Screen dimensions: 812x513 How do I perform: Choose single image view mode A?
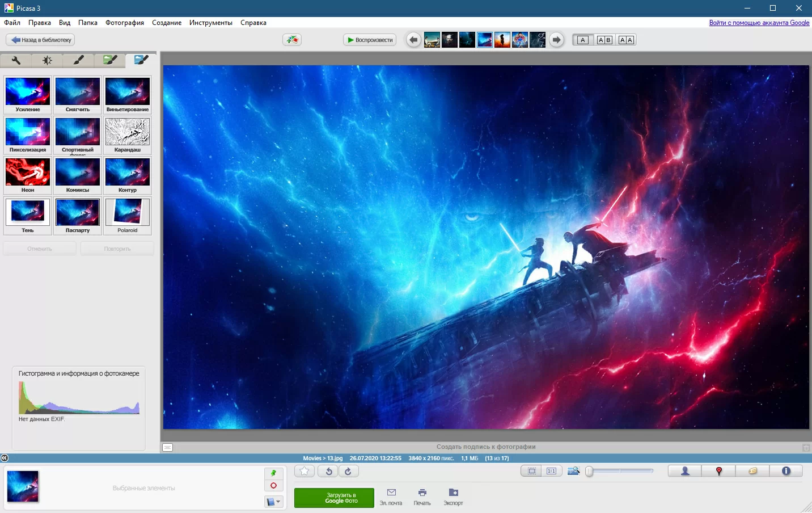coord(583,40)
